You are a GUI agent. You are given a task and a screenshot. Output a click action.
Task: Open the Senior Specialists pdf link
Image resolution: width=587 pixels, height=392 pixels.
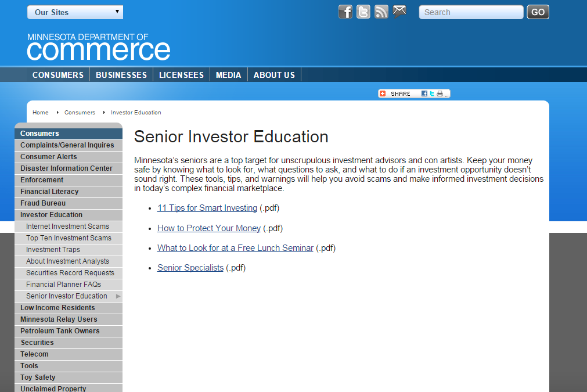pyautogui.click(x=190, y=268)
